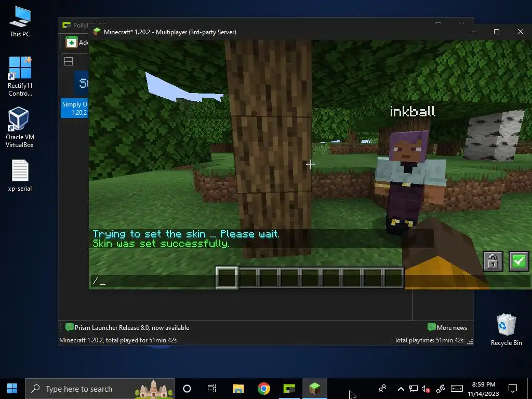Image resolution: width=532 pixels, height=399 pixels.
Task: Open the notification center icon
Action: (513, 389)
